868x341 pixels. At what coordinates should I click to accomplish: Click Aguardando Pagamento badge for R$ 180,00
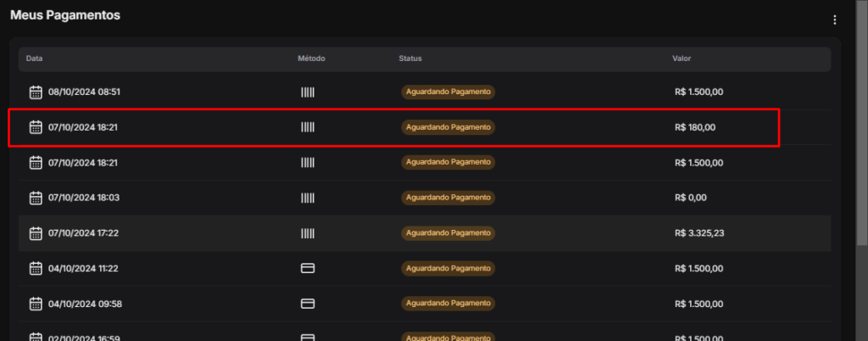coord(448,127)
